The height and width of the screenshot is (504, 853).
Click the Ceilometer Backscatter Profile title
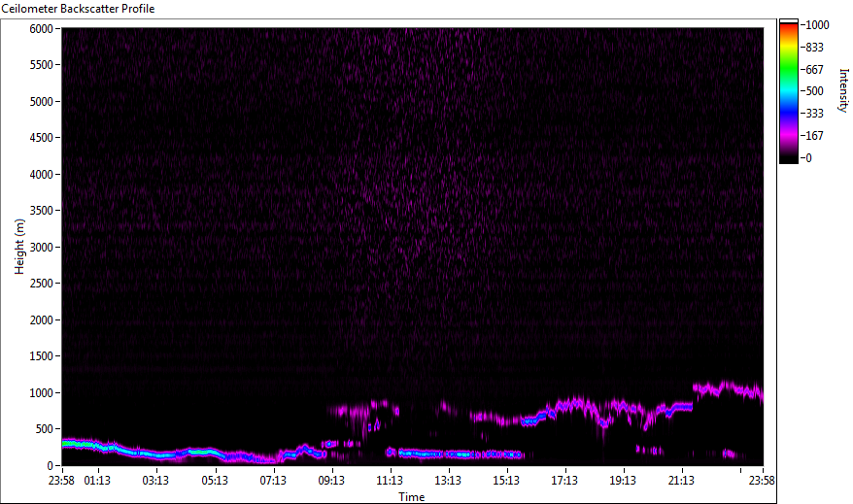coord(78,9)
